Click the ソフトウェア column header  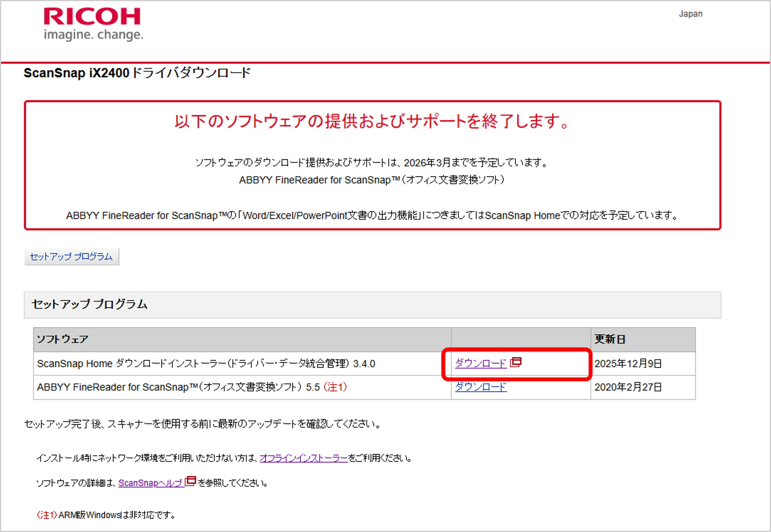[63, 339]
